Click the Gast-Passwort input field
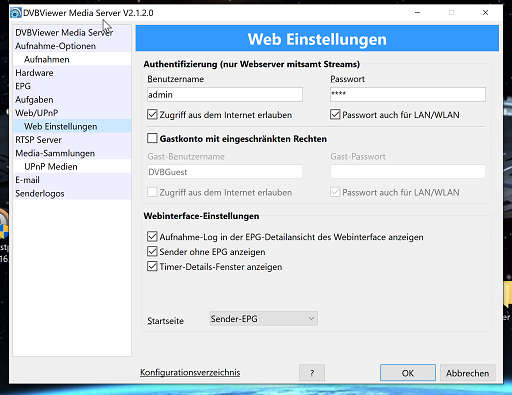Image resolution: width=512 pixels, height=395 pixels. 408,172
